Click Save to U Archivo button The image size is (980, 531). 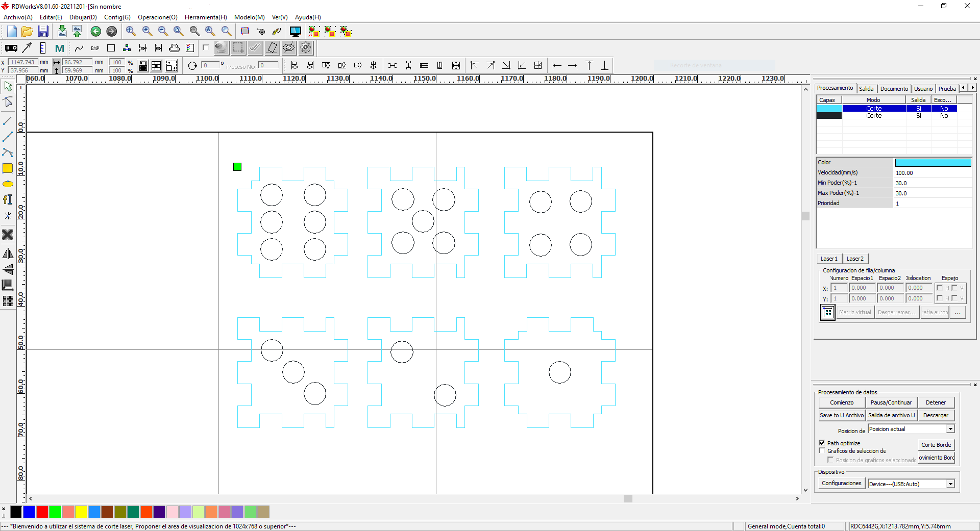tap(842, 415)
